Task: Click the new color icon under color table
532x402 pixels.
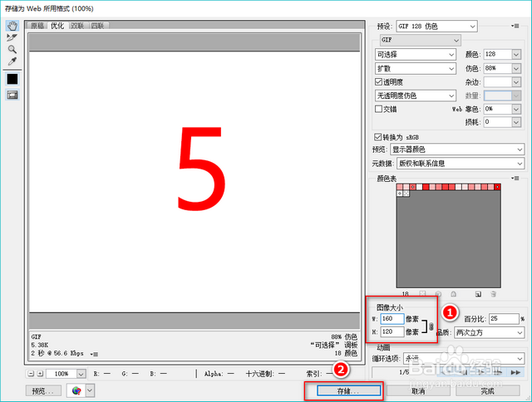Action: tap(478, 294)
